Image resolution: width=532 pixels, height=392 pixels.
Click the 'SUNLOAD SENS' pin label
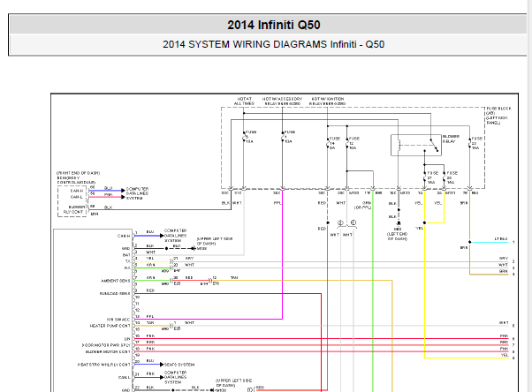tap(115, 294)
